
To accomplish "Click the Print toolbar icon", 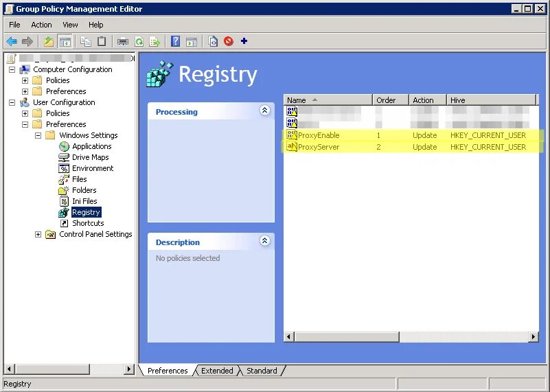I will 123,42.
